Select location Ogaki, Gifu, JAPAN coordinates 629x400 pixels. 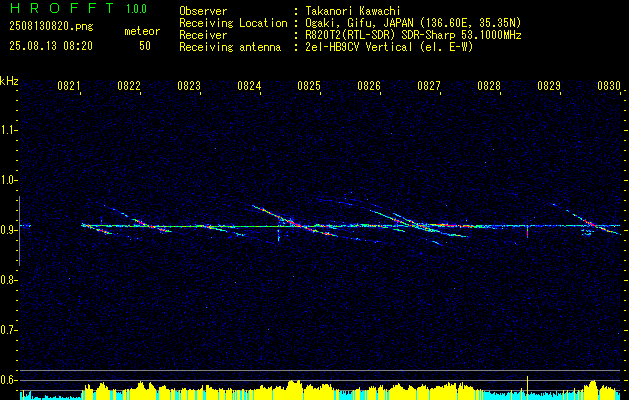413,23
